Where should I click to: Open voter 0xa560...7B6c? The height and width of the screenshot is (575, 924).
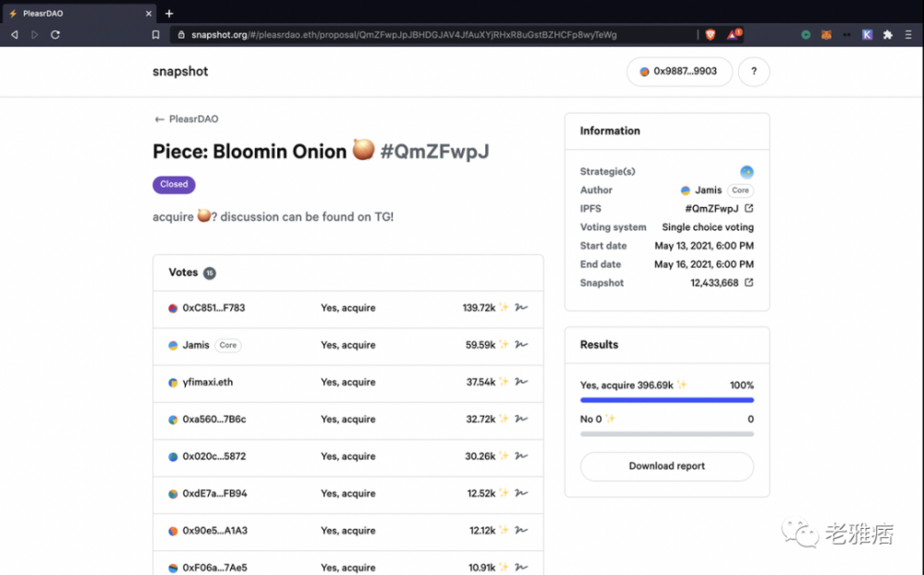[207, 420]
